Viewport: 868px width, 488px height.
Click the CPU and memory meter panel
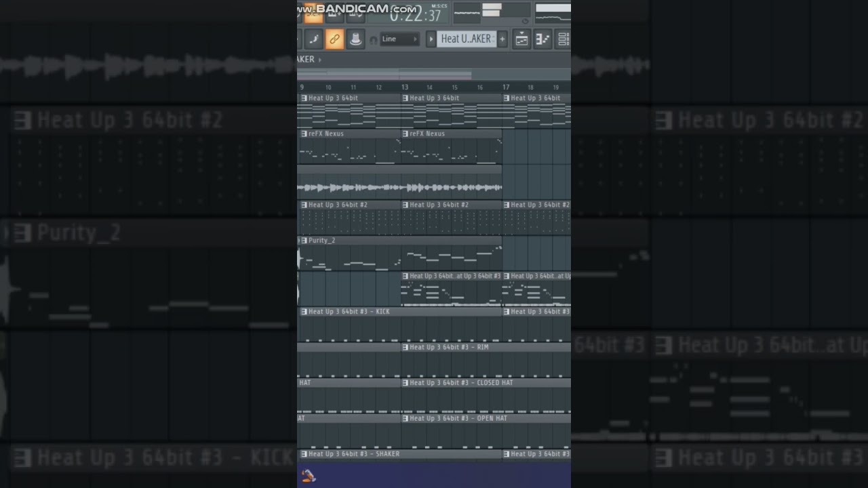[x=507, y=9]
